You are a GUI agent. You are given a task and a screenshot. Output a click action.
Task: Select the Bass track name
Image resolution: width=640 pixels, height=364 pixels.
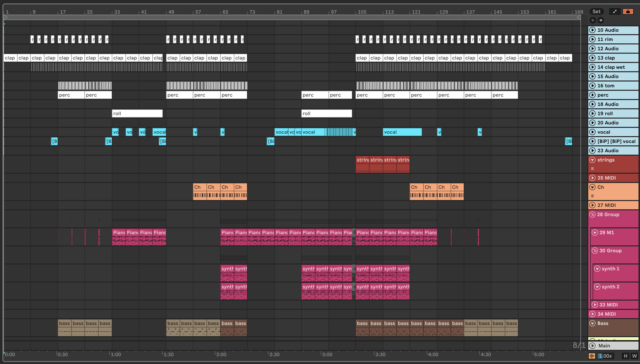(x=603, y=323)
